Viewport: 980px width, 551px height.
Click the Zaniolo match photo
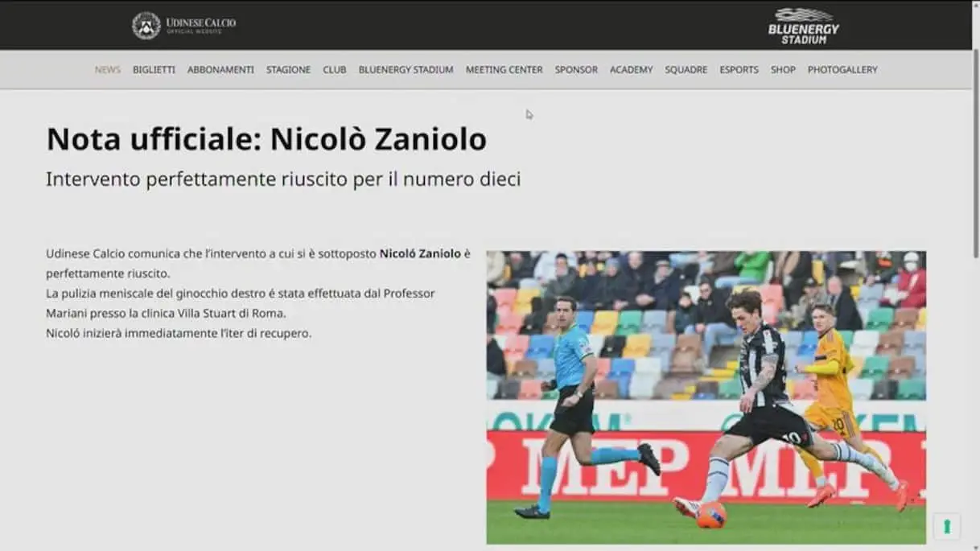coord(706,397)
